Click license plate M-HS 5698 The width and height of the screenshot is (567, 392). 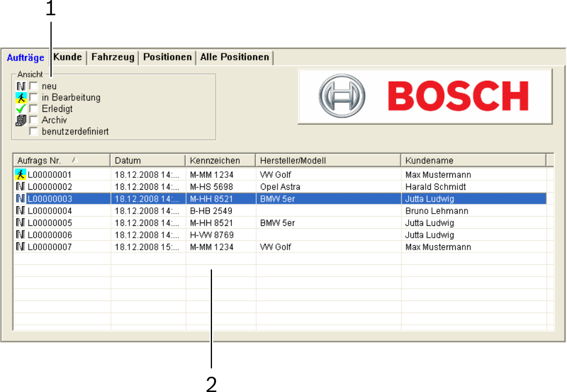211,187
